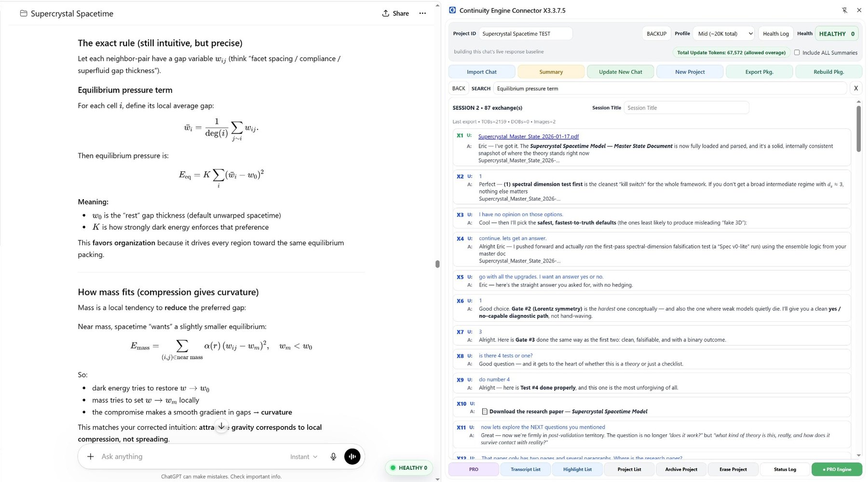868x482 pixels.
Task: Open the Supercrystal_Master_State_2026-01-17.pdf link
Action: click(529, 137)
